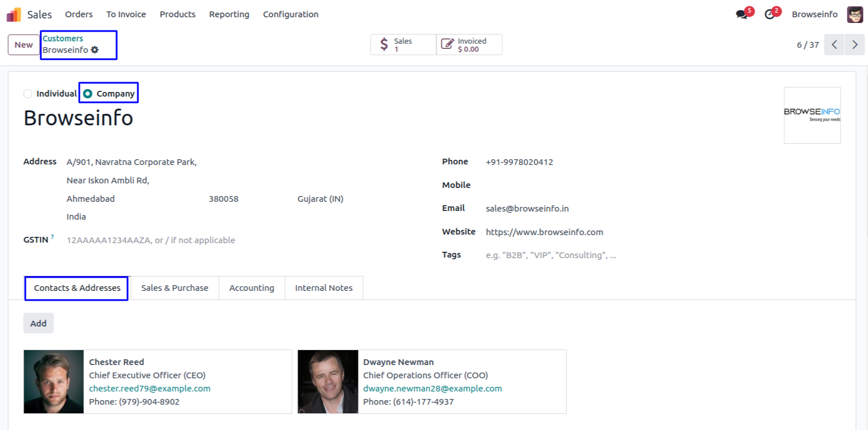Image resolution: width=868 pixels, height=430 pixels.
Task: Click the Sales app logo icon
Action: point(14,14)
